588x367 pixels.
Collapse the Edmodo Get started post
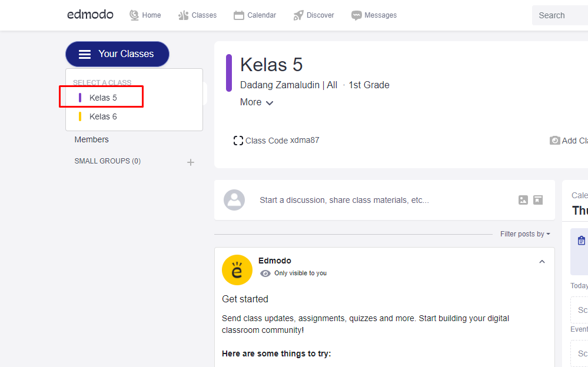(x=542, y=261)
